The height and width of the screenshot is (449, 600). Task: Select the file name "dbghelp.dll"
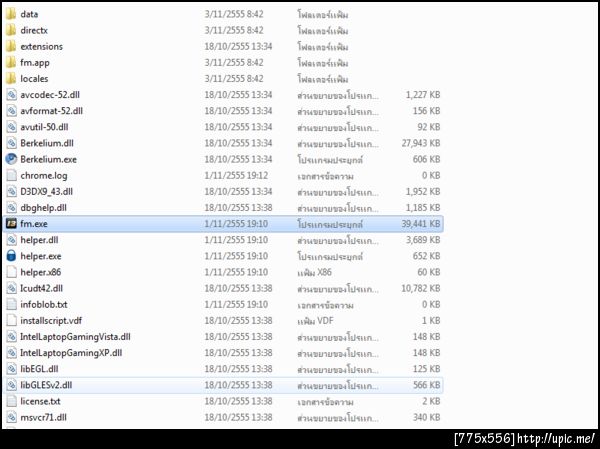[x=43, y=207]
